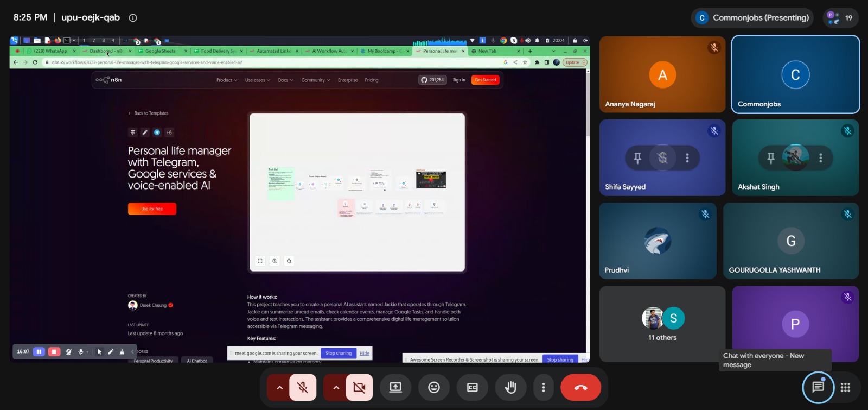Open the Enterprise page link
This screenshot has height=410, width=868.
point(348,80)
